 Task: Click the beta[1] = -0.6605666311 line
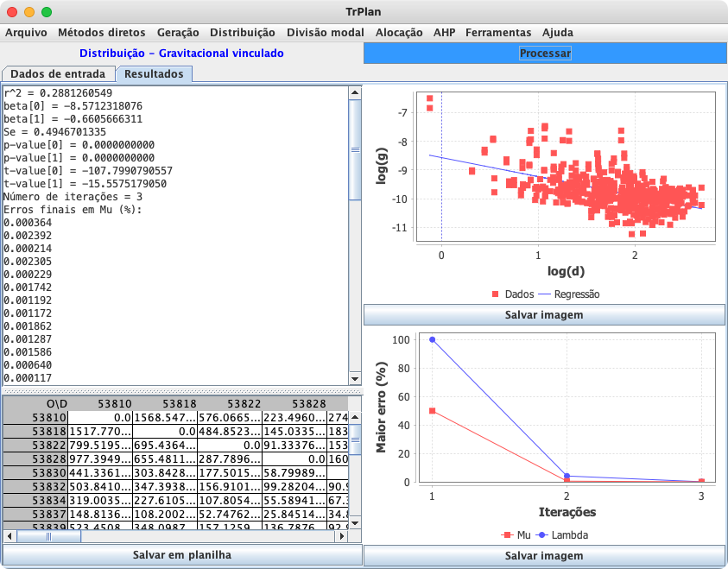pos(73,119)
